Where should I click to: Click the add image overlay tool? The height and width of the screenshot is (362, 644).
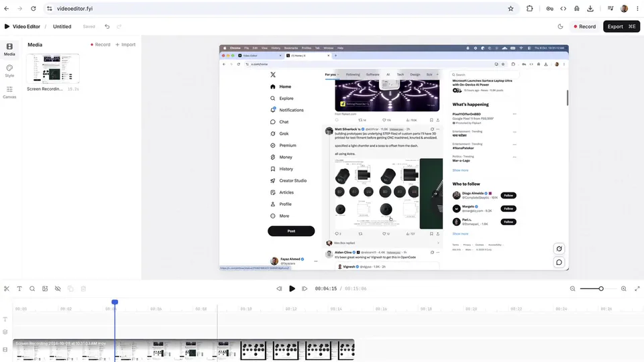click(45, 288)
